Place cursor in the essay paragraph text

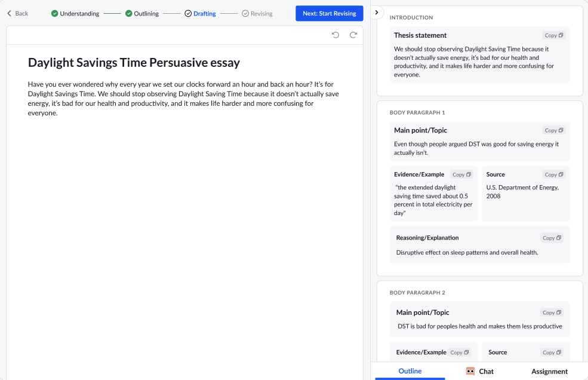tap(183, 99)
